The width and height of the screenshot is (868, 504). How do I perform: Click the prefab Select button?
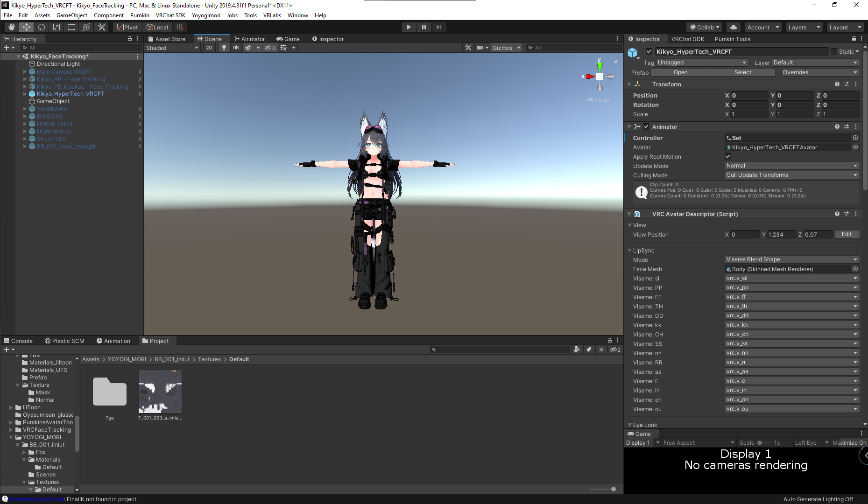pyautogui.click(x=742, y=72)
